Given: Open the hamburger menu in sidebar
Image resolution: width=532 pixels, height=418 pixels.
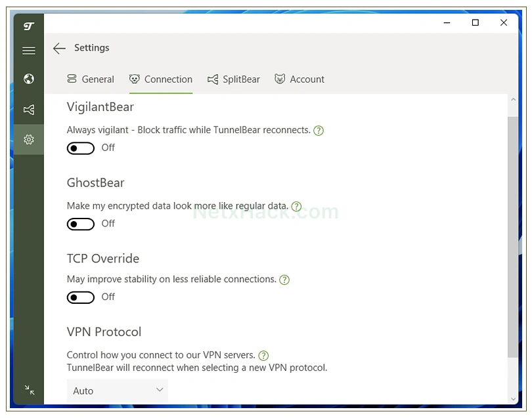Looking at the screenshot, I should pyautogui.click(x=29, y=51).
